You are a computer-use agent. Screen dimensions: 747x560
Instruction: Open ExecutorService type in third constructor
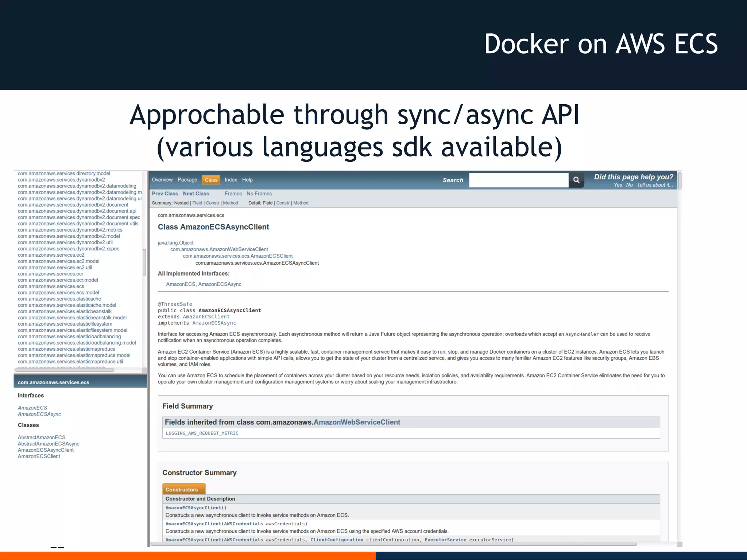tap(445, 540)
